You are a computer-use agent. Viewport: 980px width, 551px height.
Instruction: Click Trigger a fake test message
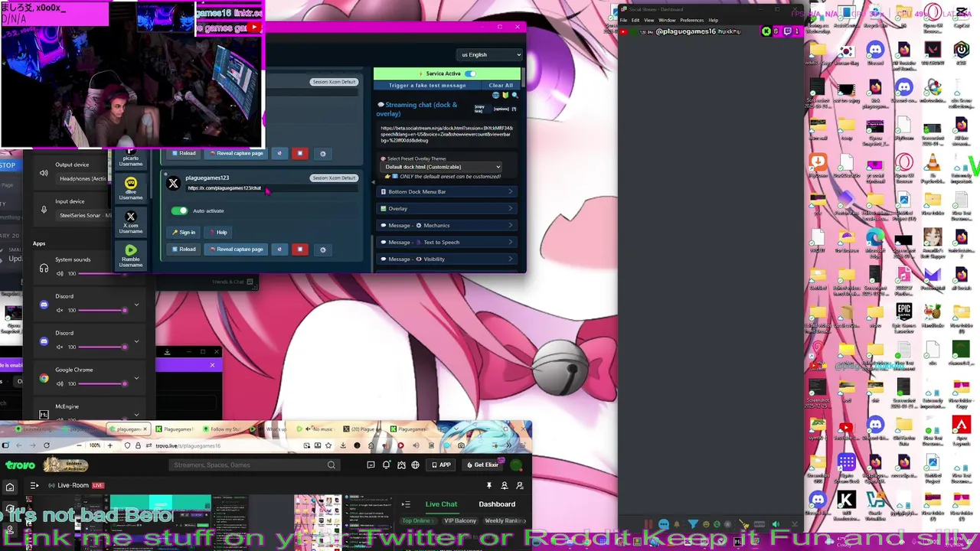(x=427, y=85)
